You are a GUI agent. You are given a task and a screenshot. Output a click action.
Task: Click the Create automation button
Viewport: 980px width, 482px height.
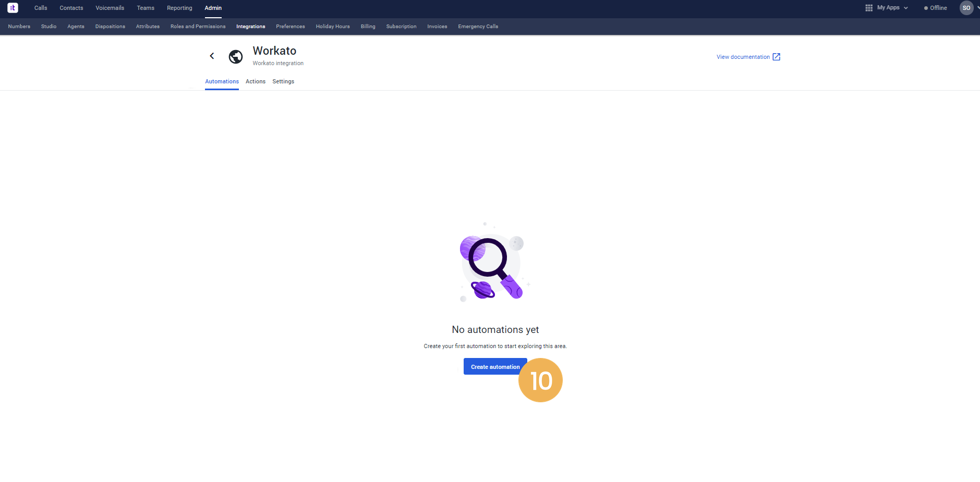495,367
